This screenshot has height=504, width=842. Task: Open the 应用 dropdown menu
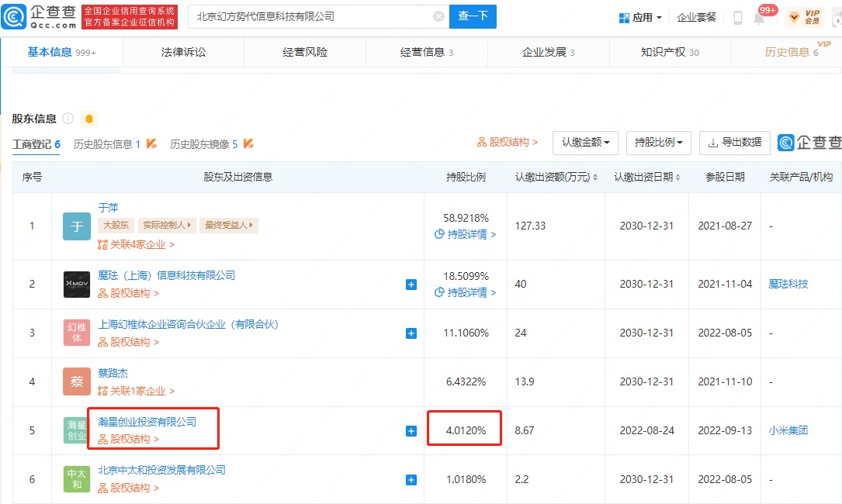pos(641,17)
